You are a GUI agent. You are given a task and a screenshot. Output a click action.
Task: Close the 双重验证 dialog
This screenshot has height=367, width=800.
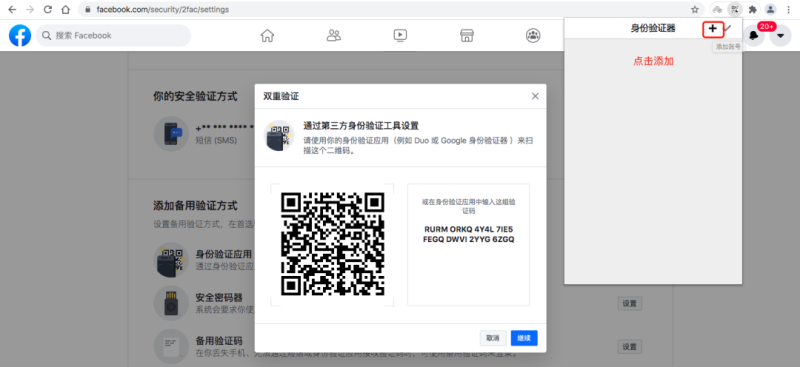click(x=535, y=96)
